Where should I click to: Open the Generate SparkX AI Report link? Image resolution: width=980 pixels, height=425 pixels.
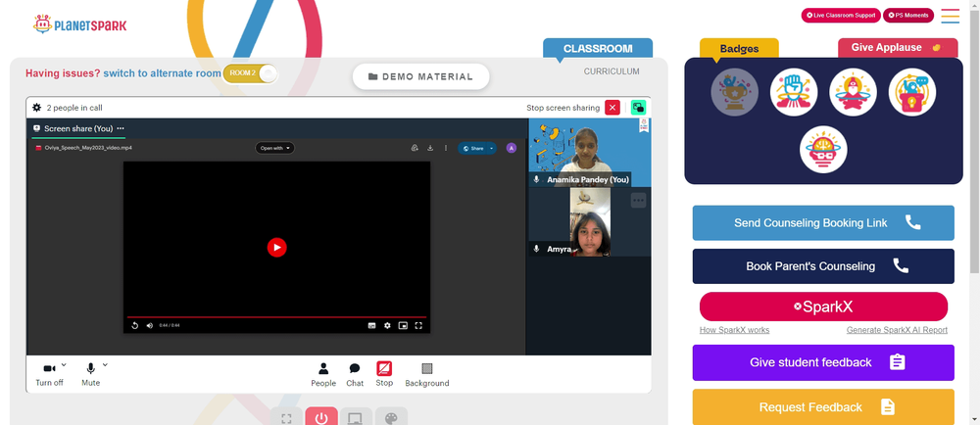[x=897, y=330]
